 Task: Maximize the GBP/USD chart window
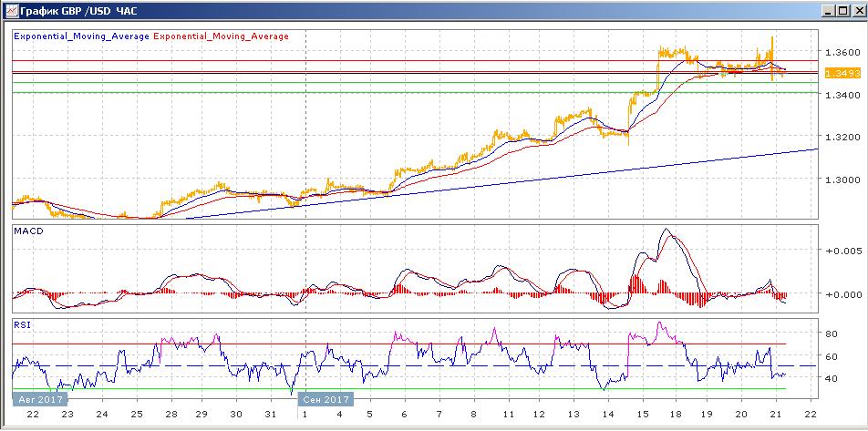pos(842,11)
